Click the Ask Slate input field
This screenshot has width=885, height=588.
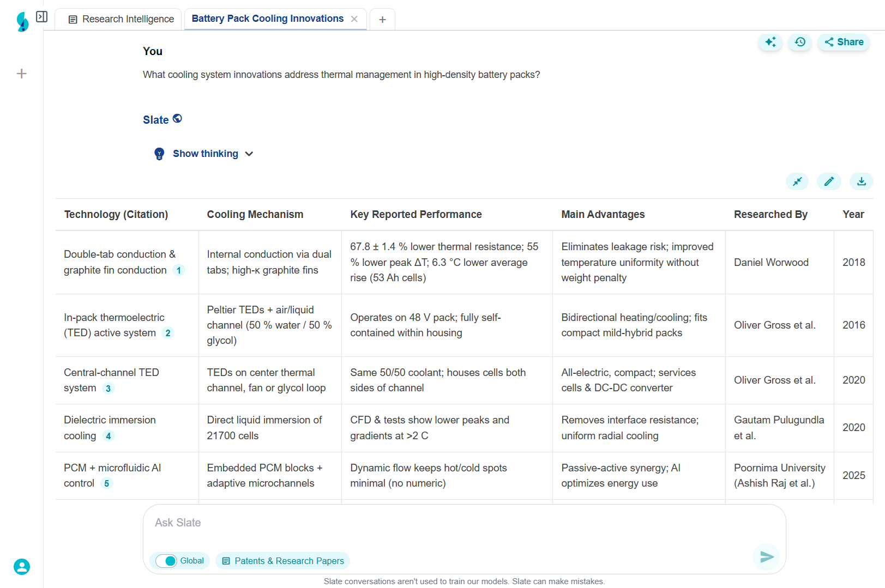point(463,523)
